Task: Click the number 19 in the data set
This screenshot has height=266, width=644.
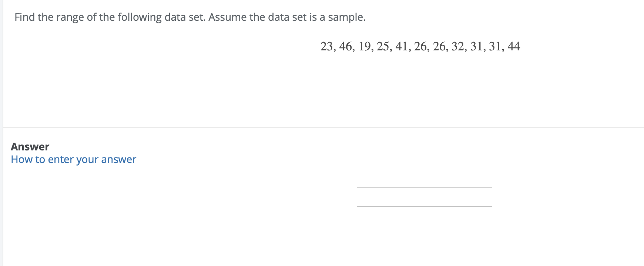Action: coord(365,46)
